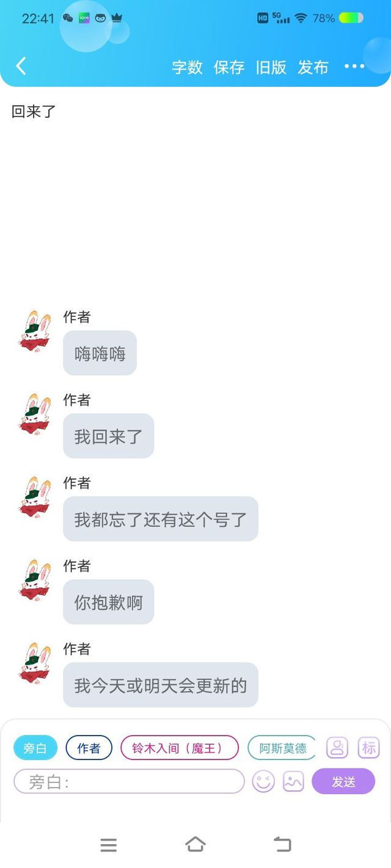
Task: Select the 作者 role chip
Action: click(89, 748)
